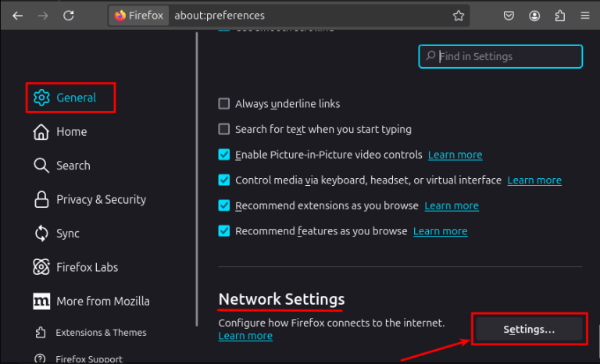Open the Extensions puzzle icon

560,16
